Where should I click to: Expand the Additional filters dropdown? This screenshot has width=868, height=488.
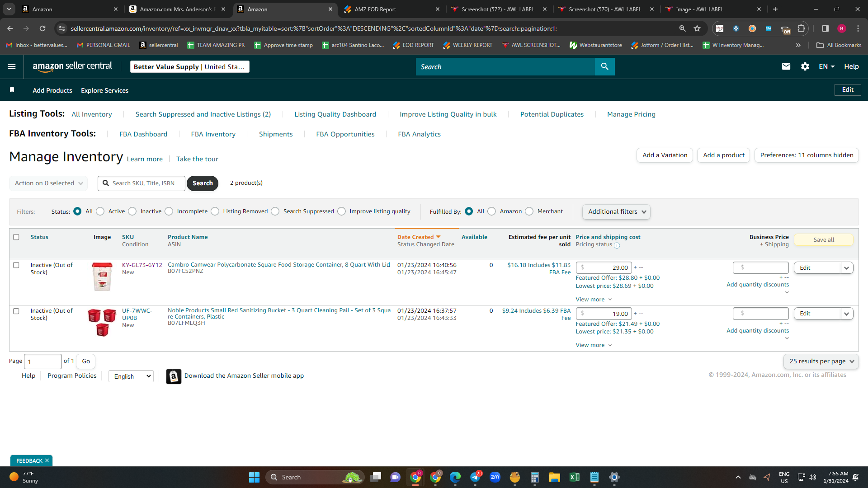click(x=617, y=212)
